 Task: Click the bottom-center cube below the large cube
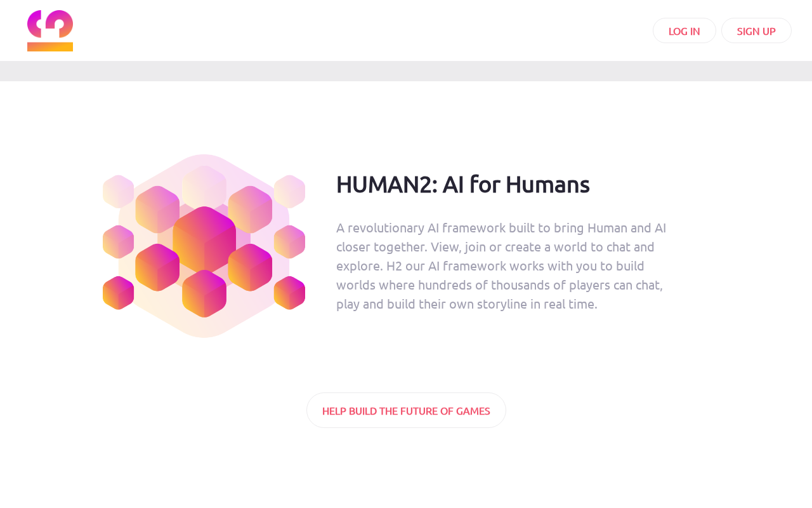point(204,293)
